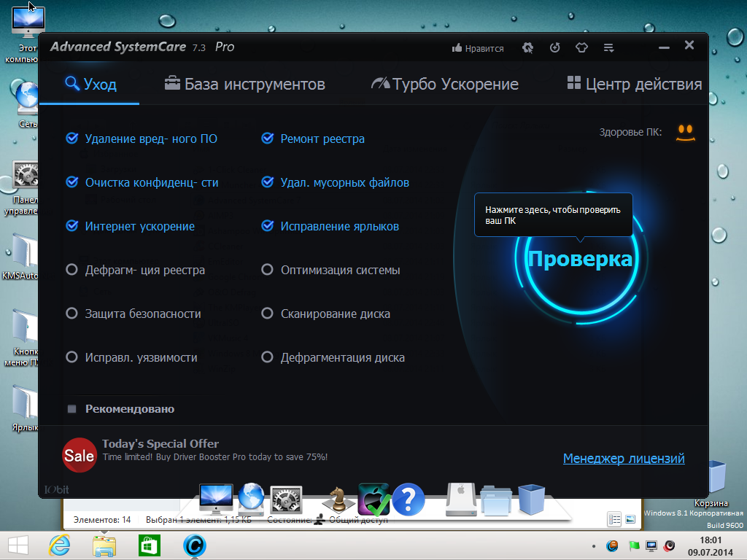This screenshot has height=560, width=747.
Task: Open the folders stack dock icon
Action: 496,500
